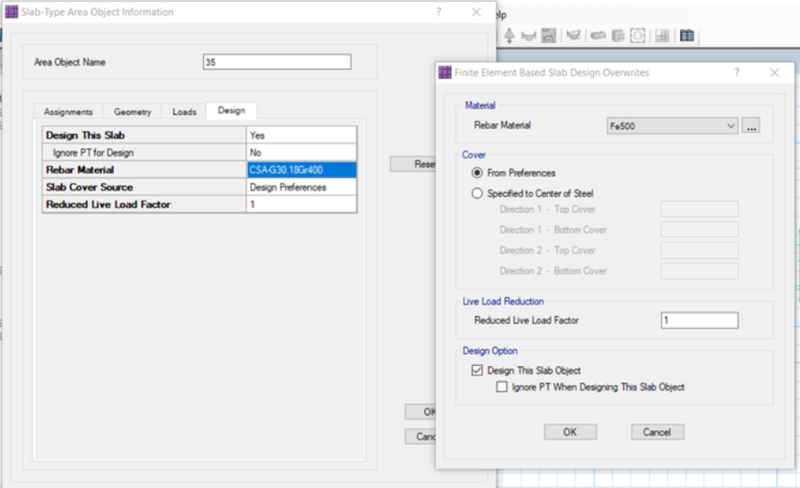Click the Slab Design Overwrites dialog title icon

(x=445, y=72)
